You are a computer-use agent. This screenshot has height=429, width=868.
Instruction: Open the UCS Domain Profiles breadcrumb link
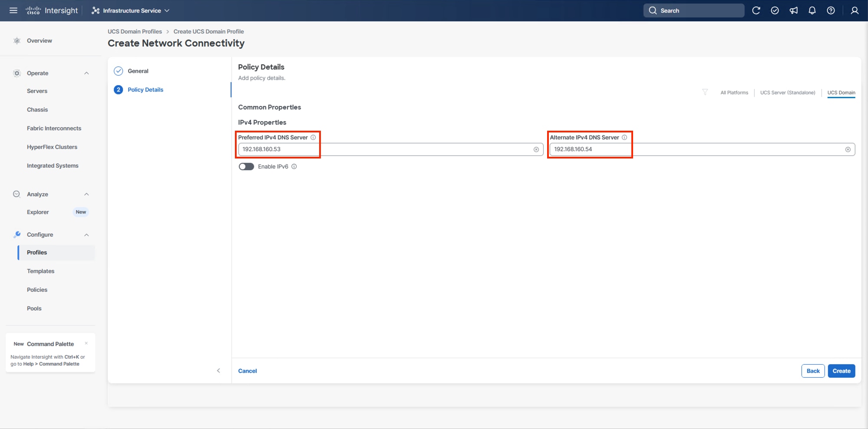click(135, 31)
